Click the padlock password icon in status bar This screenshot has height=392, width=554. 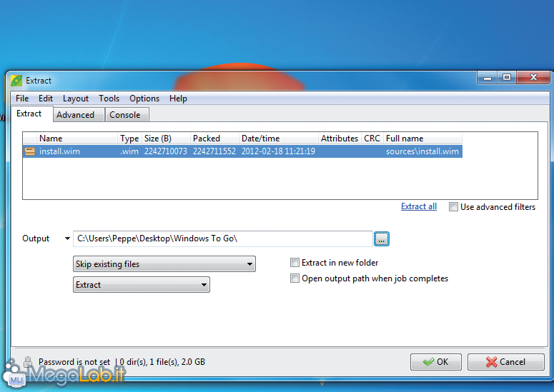point(28,362)
